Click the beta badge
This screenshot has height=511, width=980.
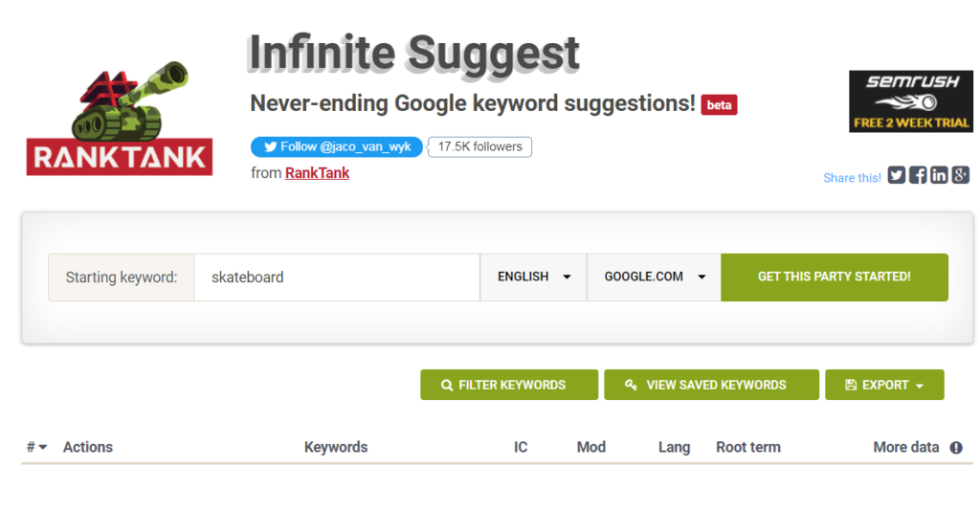719,105
